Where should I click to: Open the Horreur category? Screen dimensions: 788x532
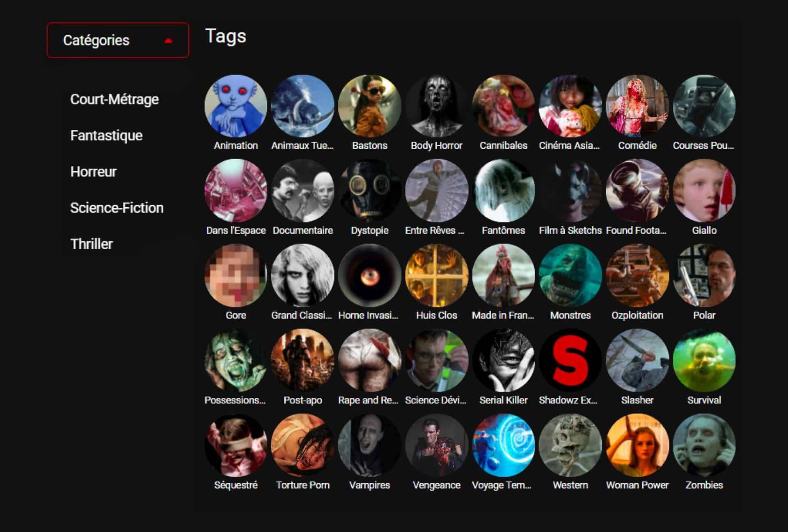(x=93, y=172)
